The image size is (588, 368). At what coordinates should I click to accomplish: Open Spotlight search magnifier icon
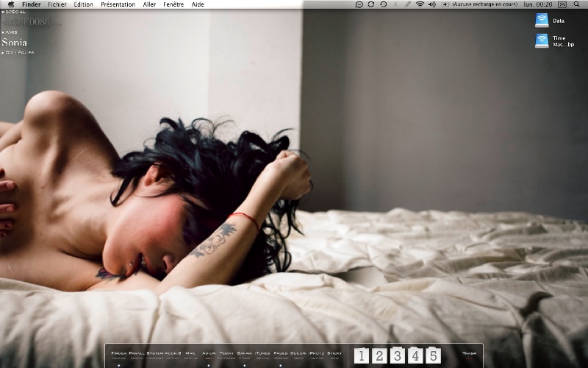point(576,4)
